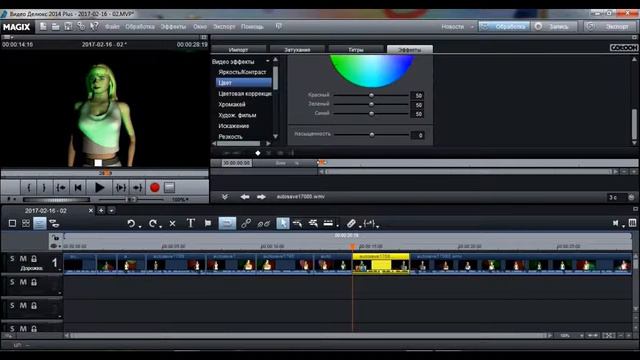Screen dimensions: 640x360
Task: Open the Новости dropdown arrow
Action: click(x=472, y=27)
